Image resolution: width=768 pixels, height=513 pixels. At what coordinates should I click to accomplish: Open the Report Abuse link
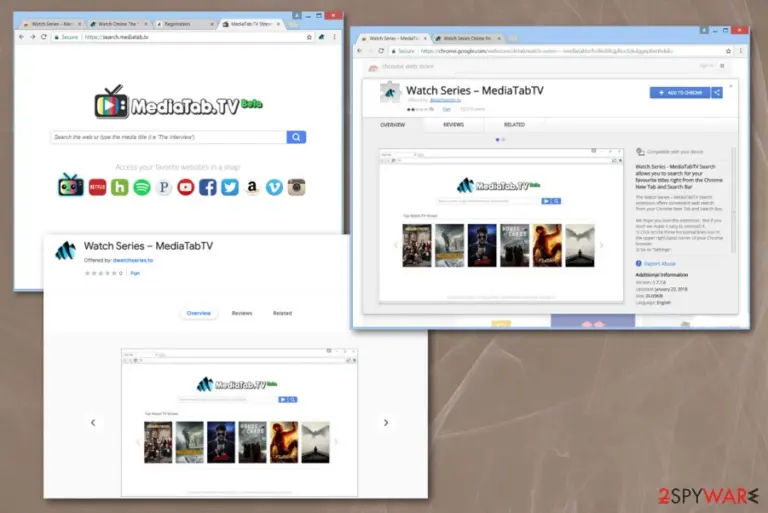click(x=656, y=264)
